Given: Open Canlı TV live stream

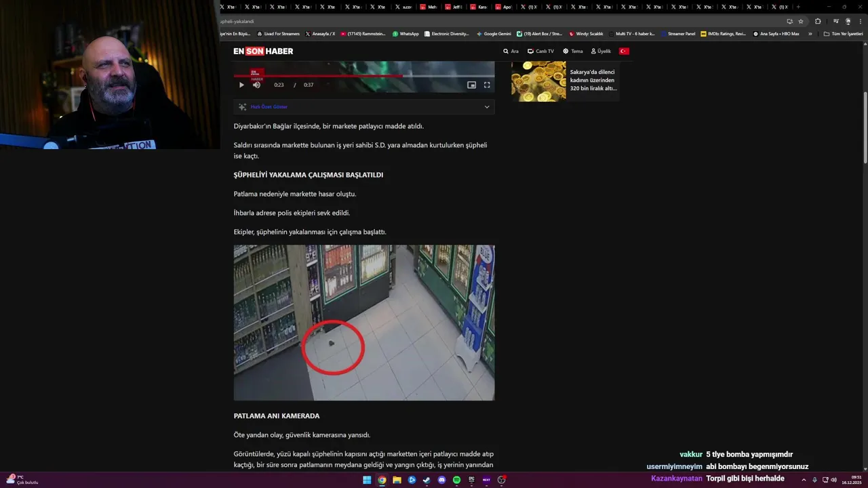Looking at the screenshot, I should (x=540, y=51).
